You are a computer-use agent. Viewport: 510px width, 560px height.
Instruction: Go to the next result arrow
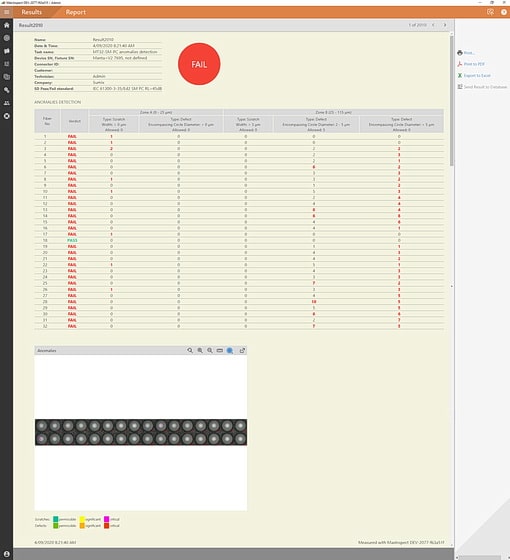click(x=445, y=25)
